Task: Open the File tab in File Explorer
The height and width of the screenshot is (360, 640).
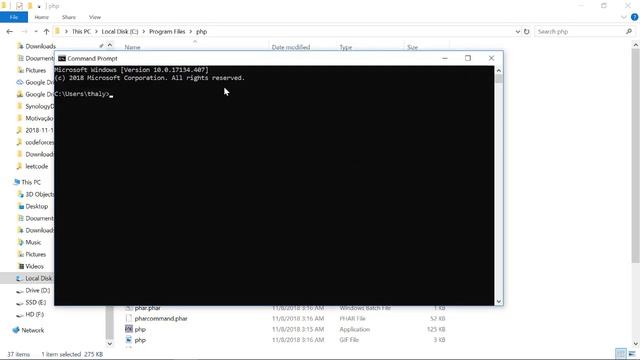Action: (x=14, y=17)
